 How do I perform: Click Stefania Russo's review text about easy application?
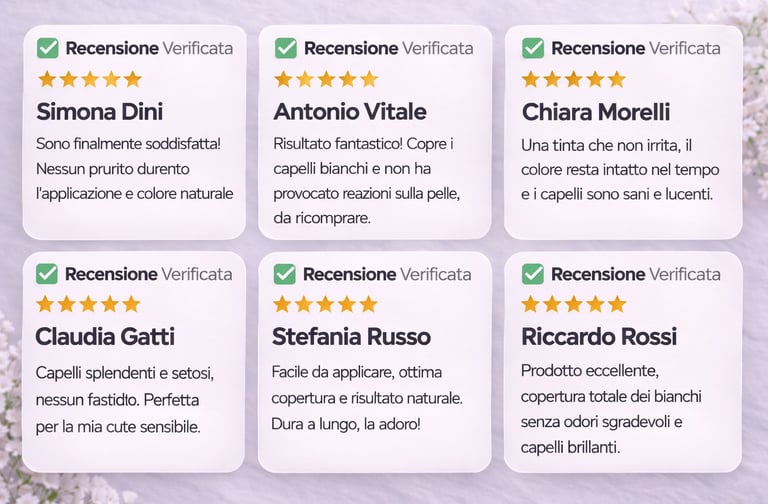click(367, 398)
